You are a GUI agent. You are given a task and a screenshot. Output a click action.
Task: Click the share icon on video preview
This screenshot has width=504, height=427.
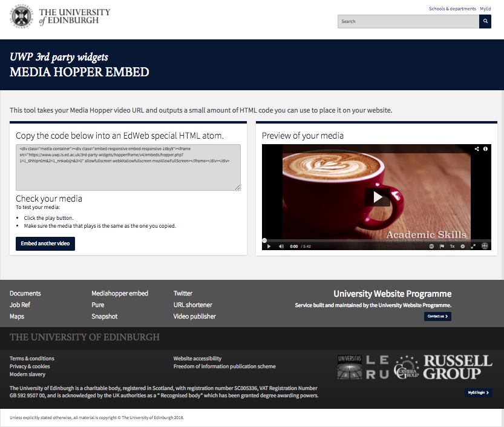(477, 148)
